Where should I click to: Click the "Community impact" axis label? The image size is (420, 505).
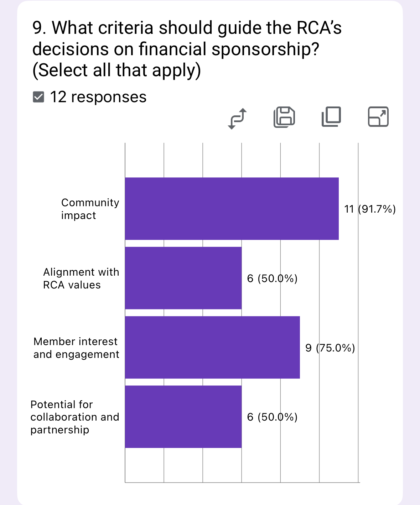click(x=90, y=209)
